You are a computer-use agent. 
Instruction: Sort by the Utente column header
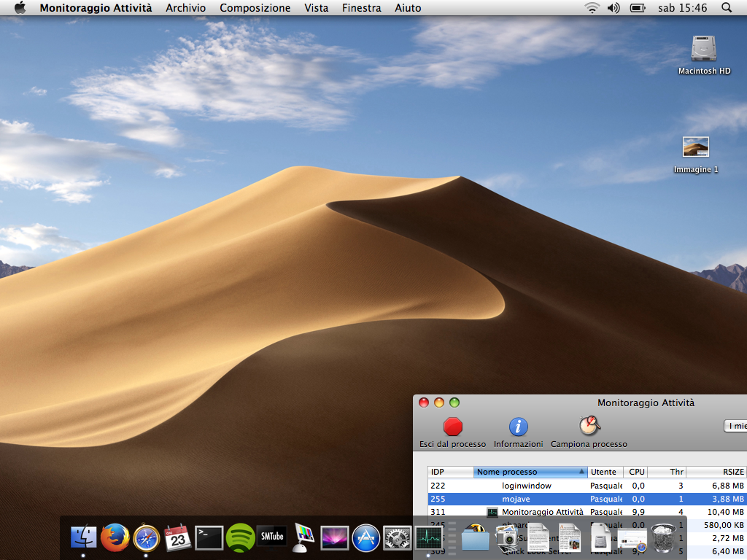point(605,472)
